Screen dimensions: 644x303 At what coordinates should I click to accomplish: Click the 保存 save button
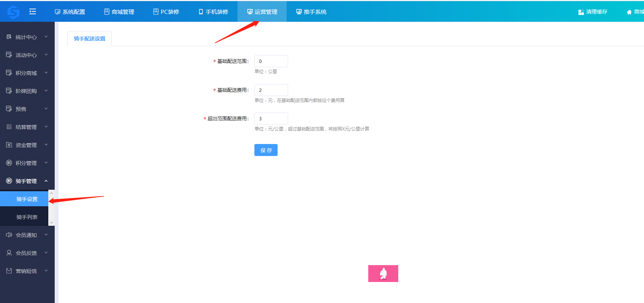pyautogui.click(x=266, y=150)
